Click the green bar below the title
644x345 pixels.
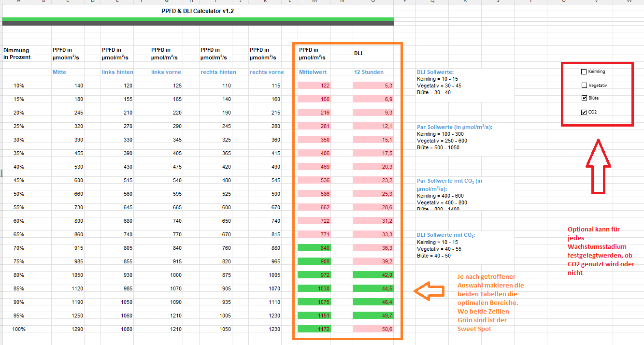pos(198,19)
